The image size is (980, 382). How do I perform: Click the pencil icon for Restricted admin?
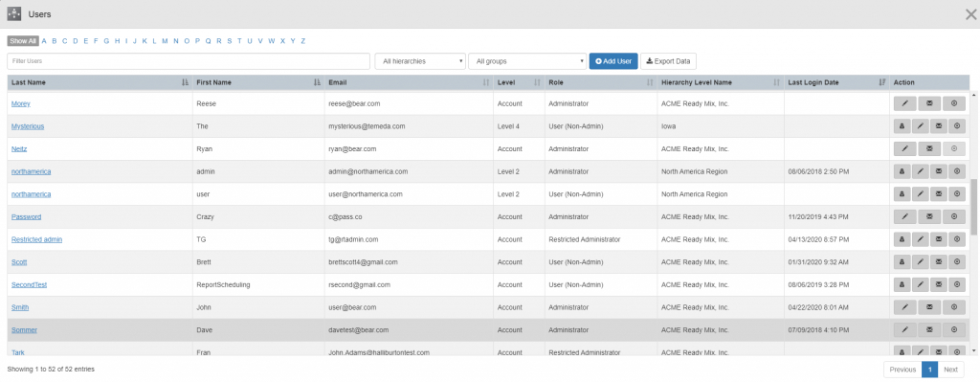920,239
